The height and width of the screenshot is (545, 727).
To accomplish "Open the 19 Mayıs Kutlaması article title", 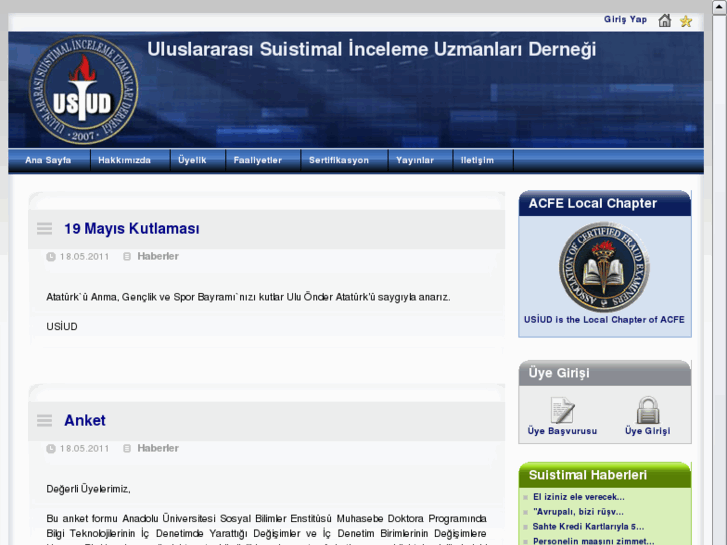I will (x=132, y=229).
